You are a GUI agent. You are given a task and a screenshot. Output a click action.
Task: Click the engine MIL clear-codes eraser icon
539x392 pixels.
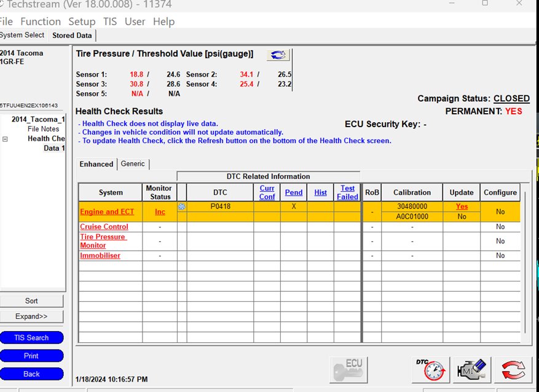point(472,370)
